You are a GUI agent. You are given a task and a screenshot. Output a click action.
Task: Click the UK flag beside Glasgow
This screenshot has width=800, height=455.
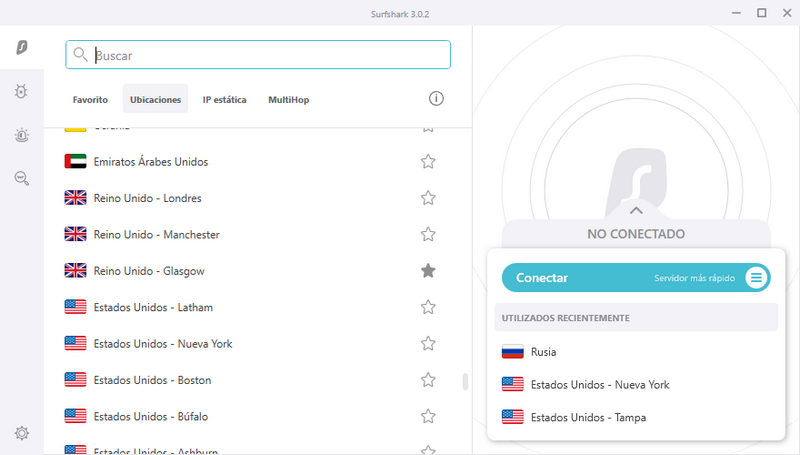click(76, 270)
